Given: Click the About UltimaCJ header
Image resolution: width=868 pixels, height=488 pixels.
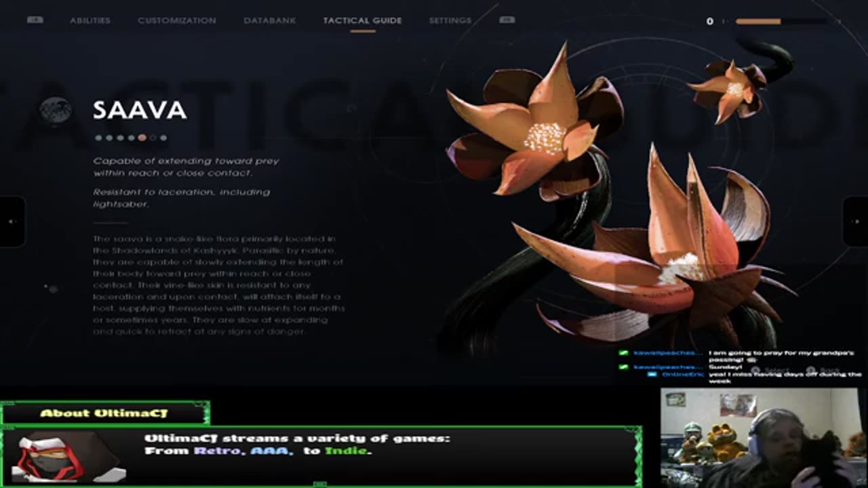Looking at the screenshot, I should pos(104,413).
